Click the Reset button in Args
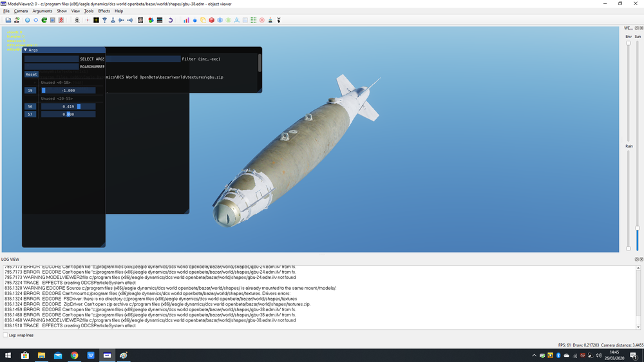 pos(31,74)
